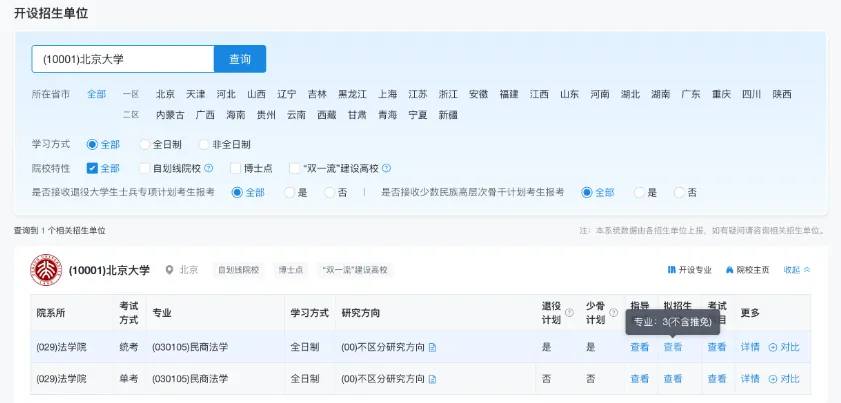The height and width of the screenshot is (403, 841).
Task: Open help icon beside 双一流建设高校
Action: click(386, 168)
